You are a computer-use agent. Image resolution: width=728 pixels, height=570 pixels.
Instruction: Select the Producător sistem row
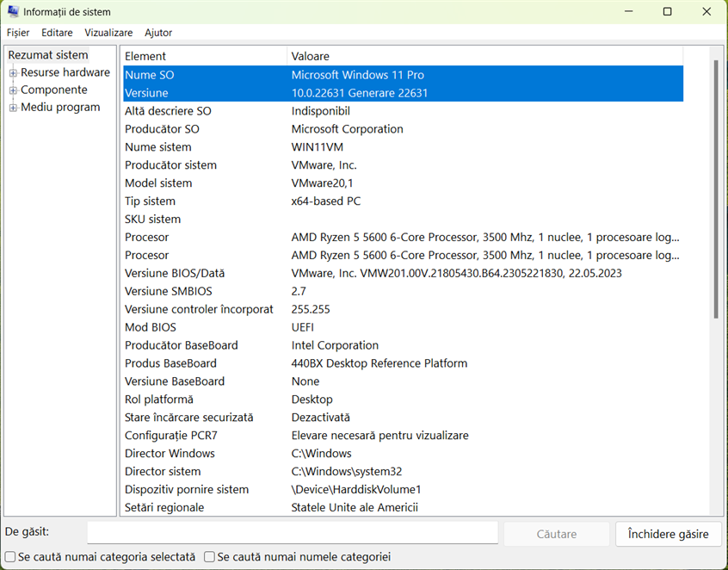coord(403,165)
